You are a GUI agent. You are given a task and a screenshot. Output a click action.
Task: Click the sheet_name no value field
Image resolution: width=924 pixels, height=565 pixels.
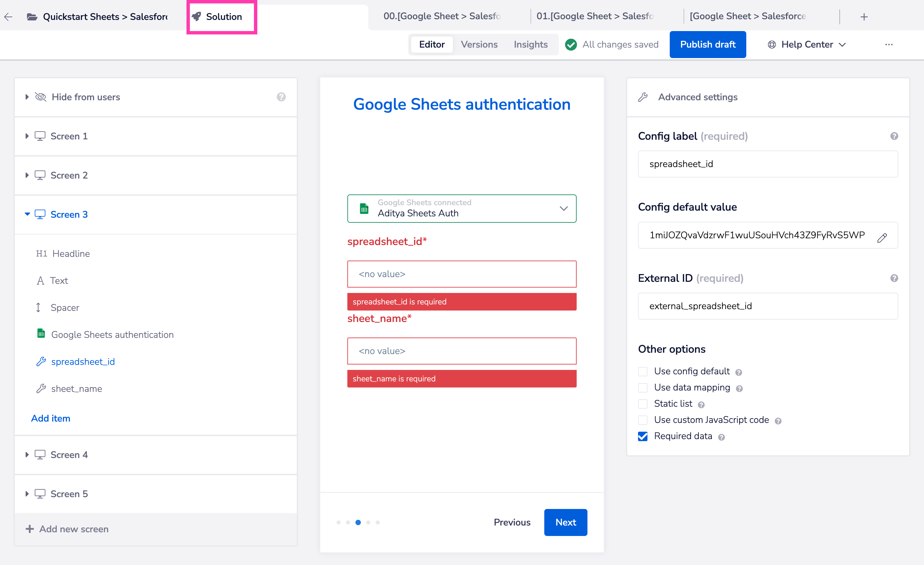pos(462,351)
